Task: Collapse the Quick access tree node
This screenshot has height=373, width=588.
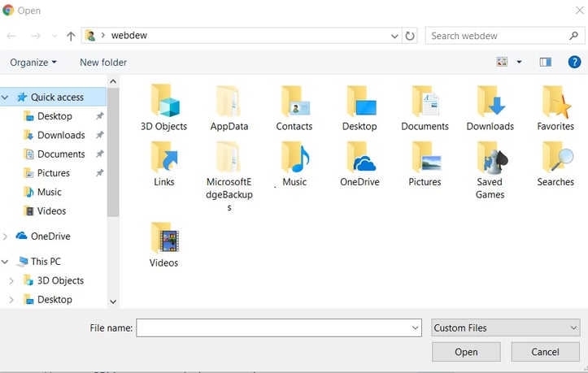Action: pos(6,98)
